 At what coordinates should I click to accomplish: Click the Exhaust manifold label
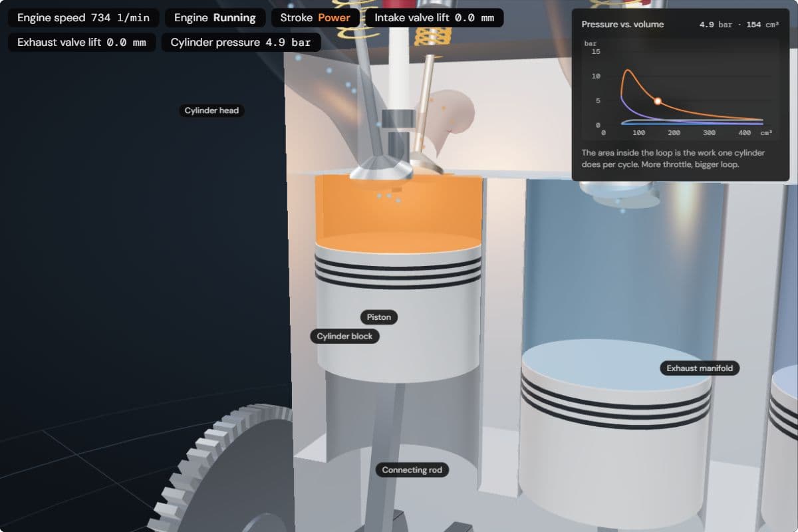coord(700,368)
